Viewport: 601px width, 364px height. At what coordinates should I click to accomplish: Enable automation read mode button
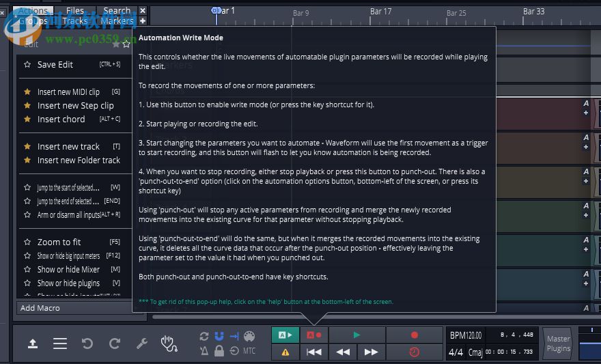click(285, 335)
